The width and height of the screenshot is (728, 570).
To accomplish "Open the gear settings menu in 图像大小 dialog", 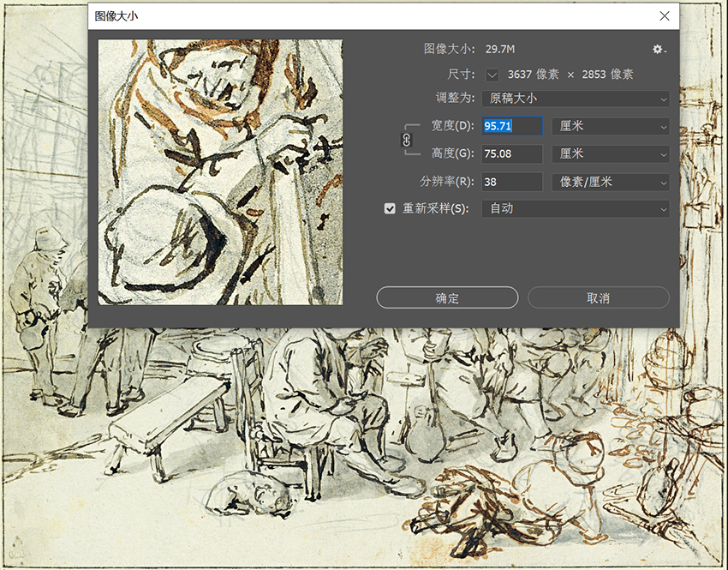I will pos(659,49).
